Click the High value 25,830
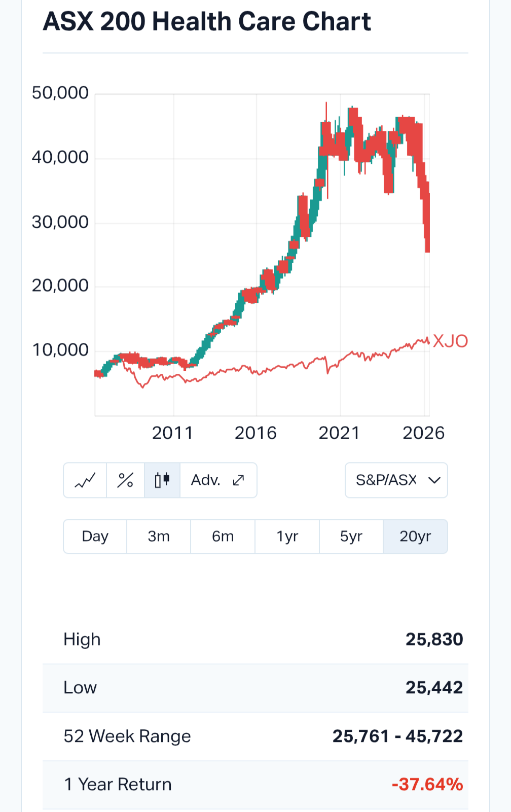511x812 pixels. tap(434, 639)
